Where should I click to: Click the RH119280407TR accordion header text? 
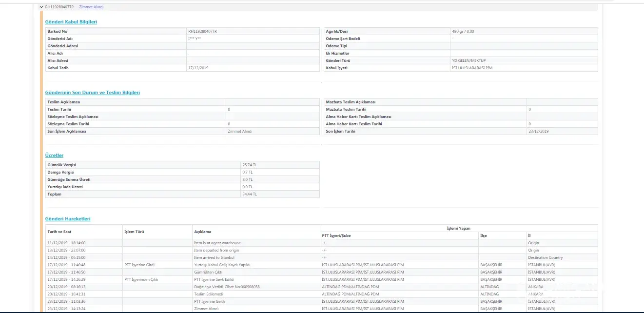tap(59, 7)
